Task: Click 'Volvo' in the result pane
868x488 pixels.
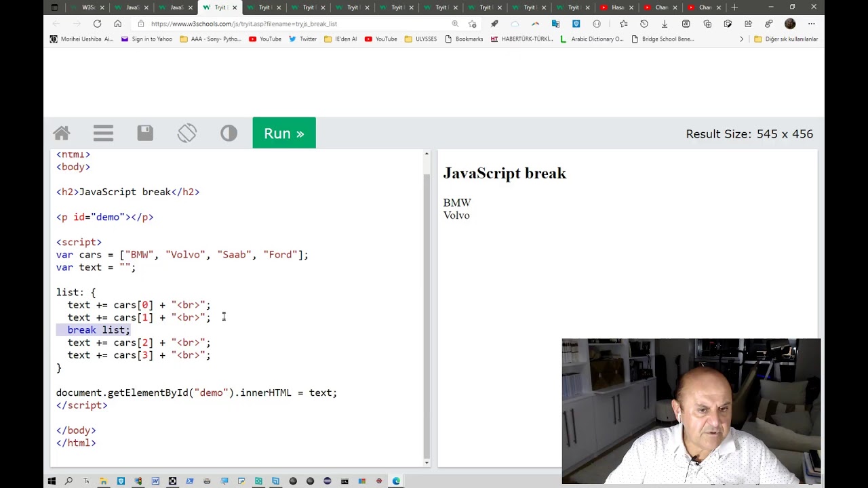Action: coord(456,216)
